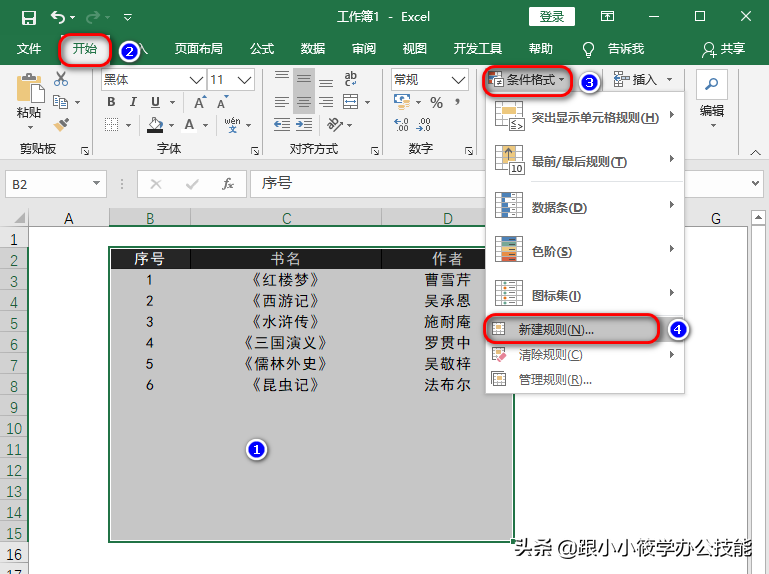The image size is (769, 574).
Task: Click the wrap text icon
Action: (350, 78)
